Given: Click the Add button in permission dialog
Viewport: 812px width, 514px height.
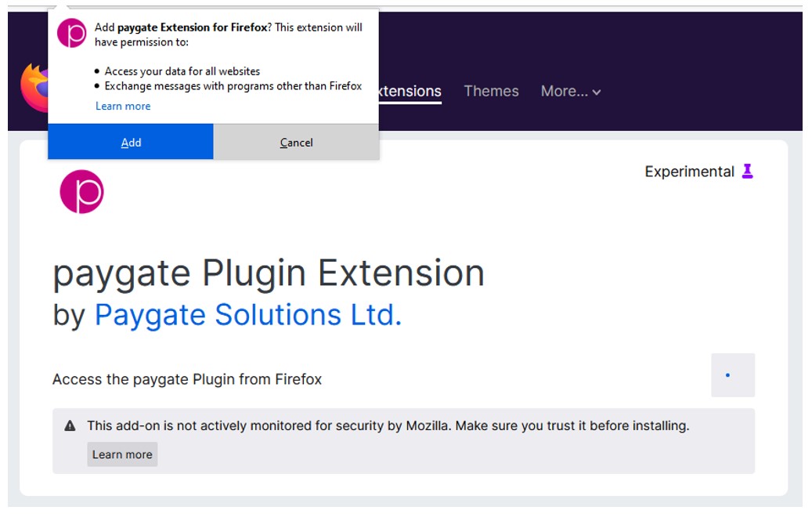Looking at the screenshot, I should [131, 142].
